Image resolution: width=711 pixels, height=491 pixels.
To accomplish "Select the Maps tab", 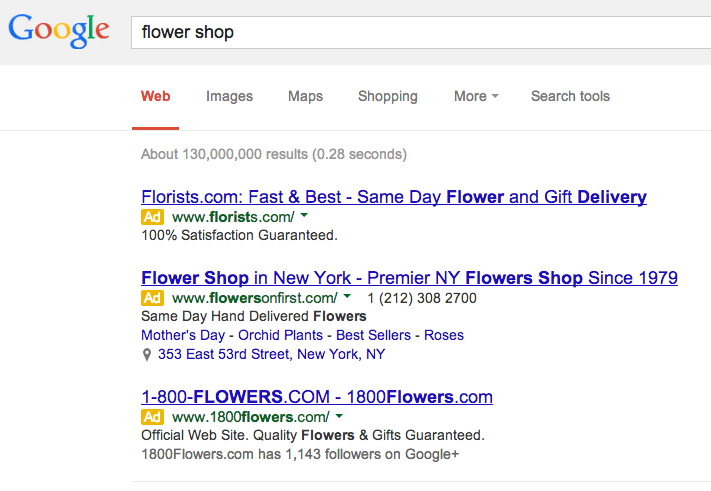I will tap(305, 97).
